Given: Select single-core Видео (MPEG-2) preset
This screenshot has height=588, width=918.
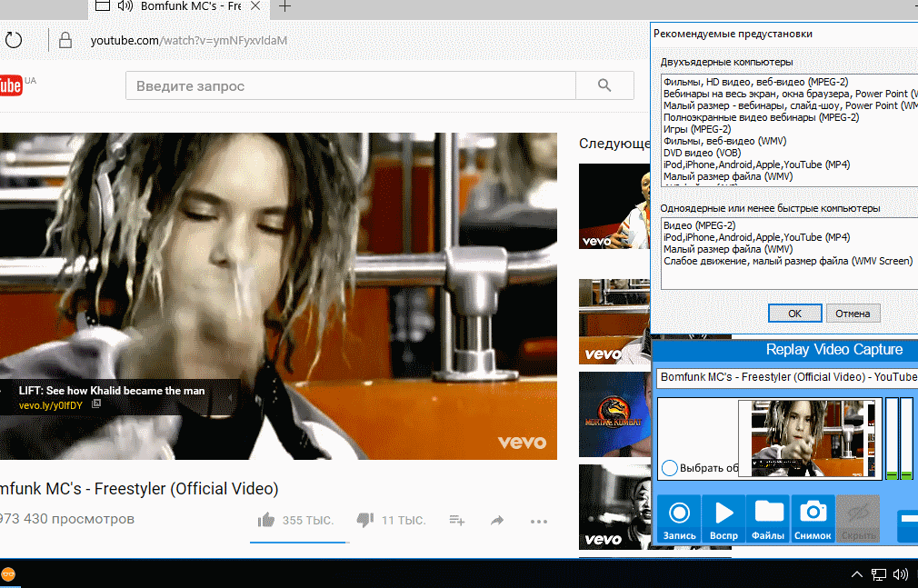Looking at the screenshot, I should [x=699, y=225].
